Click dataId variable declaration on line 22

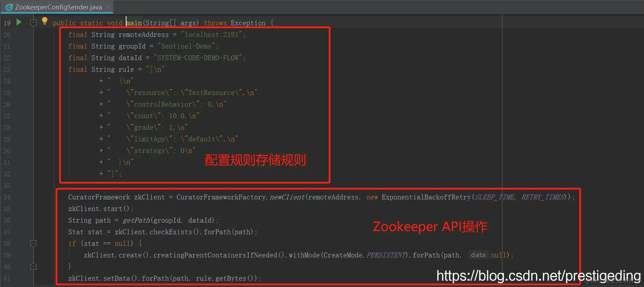(130, 58)
